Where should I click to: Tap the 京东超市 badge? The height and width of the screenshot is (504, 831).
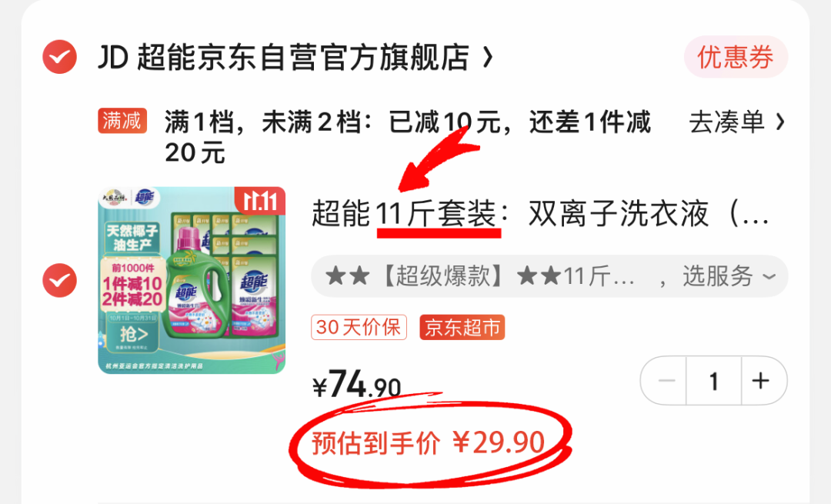[x=462, y=327]
